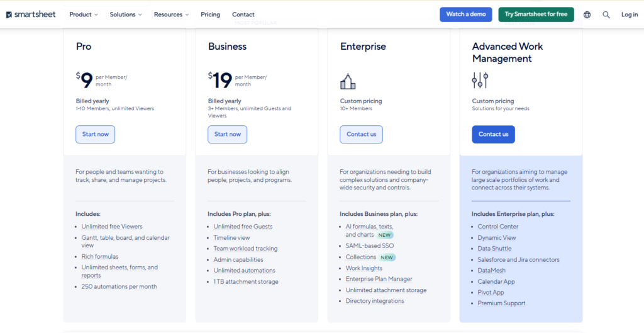The width and height of the screenshot is (644, 333).
Task: Open the search magnifier icon
Action: click(x=606, y=14)
